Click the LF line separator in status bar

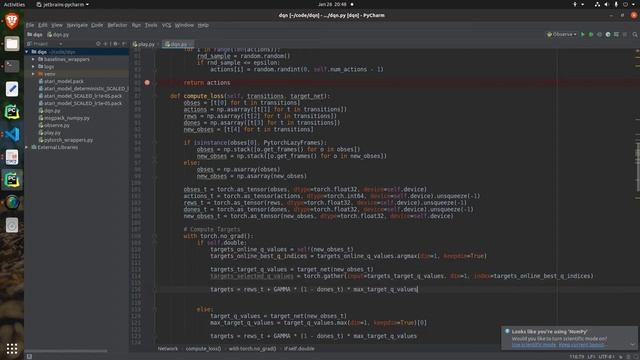tap(591, 356)
